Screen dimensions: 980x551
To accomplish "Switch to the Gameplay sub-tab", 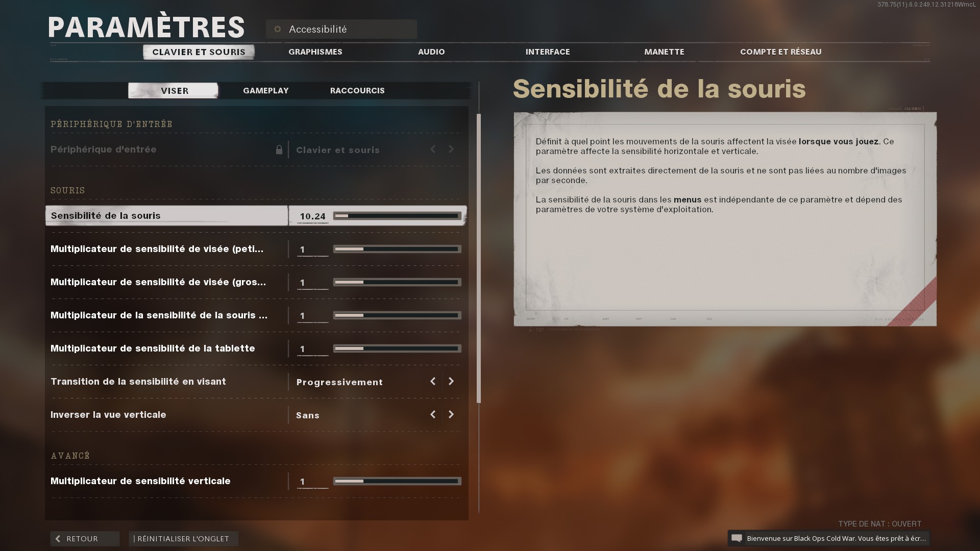I will tap(265, 90).
